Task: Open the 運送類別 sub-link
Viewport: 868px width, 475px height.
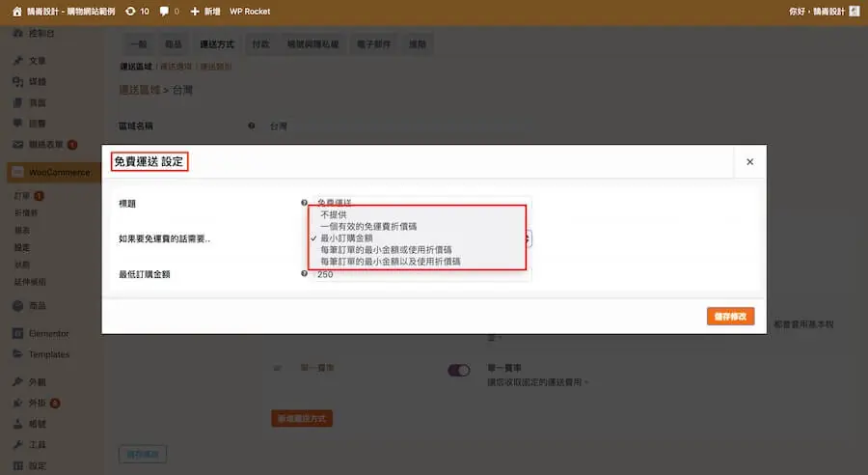Action: tap(216, 67)
